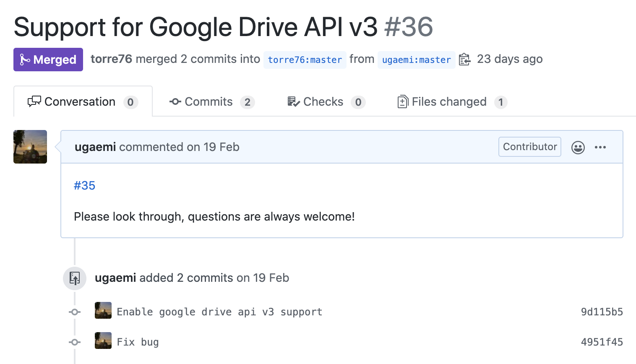View the Files changed tab

452,102
